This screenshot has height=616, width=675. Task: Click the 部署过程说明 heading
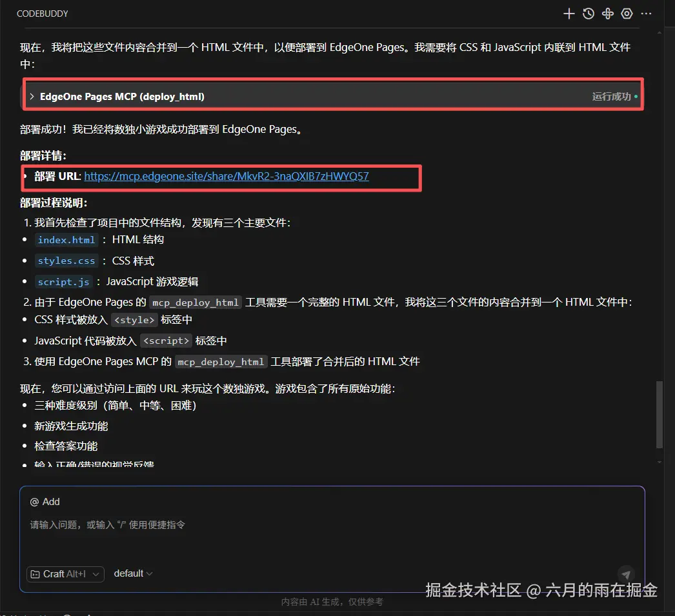click(x=54, y=203)
